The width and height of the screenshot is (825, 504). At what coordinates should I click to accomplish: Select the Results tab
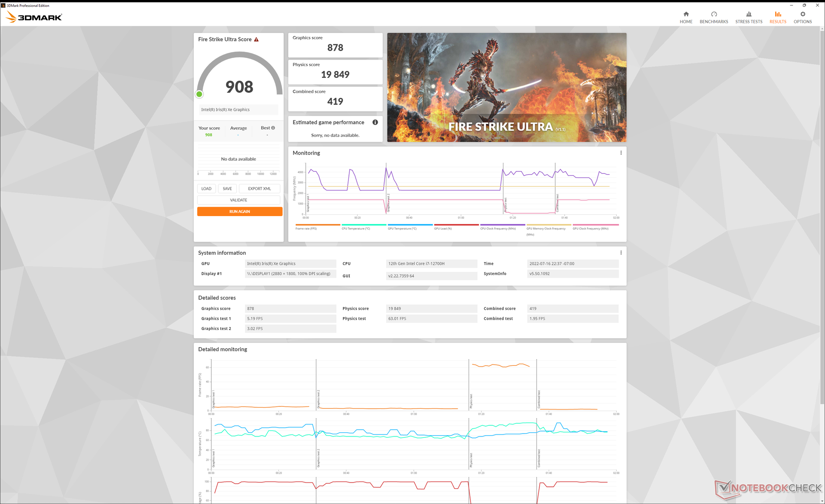pos(778,17)
